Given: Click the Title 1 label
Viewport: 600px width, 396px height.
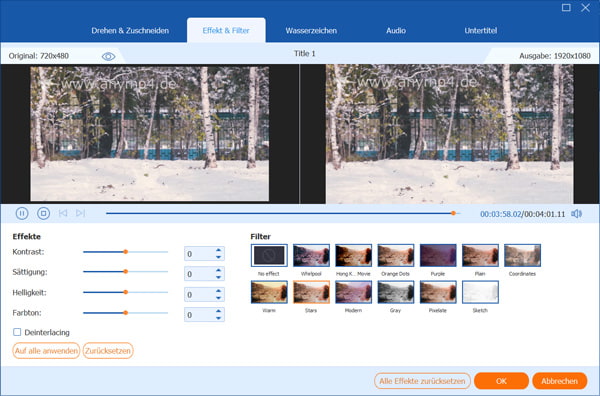Looking at the screenshot, I should pyautogui.click(x=305, y=54).
